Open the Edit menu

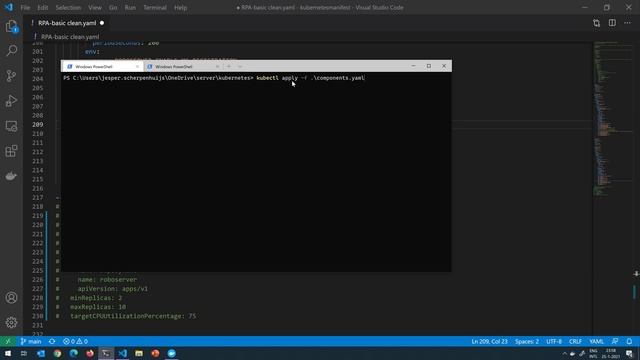42,7
